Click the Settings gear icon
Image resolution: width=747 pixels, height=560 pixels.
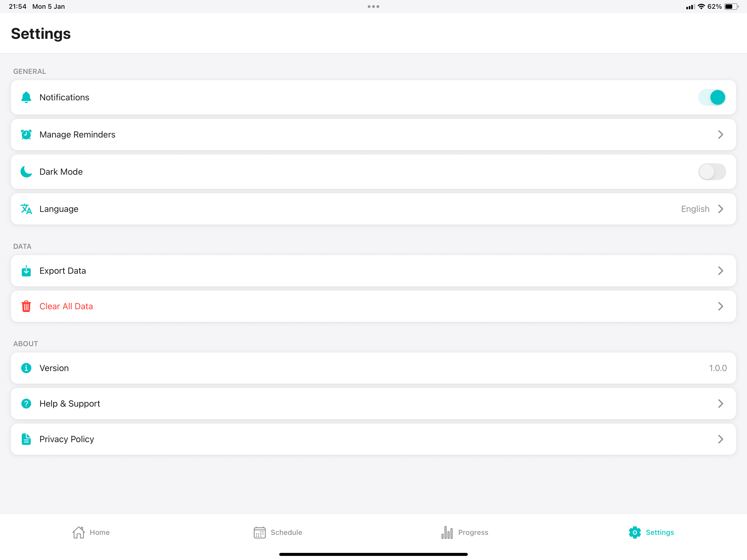(635, 532)
